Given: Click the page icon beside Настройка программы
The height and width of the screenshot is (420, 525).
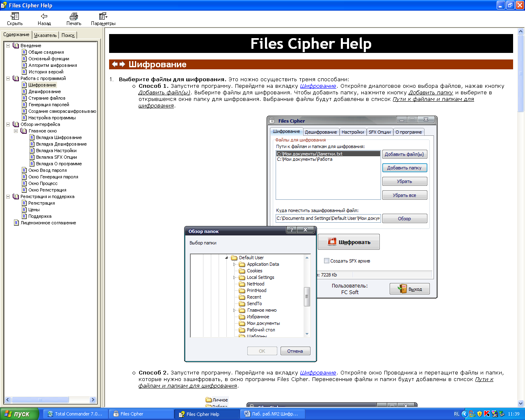Looking at the screenshot, I should point(24,118).
